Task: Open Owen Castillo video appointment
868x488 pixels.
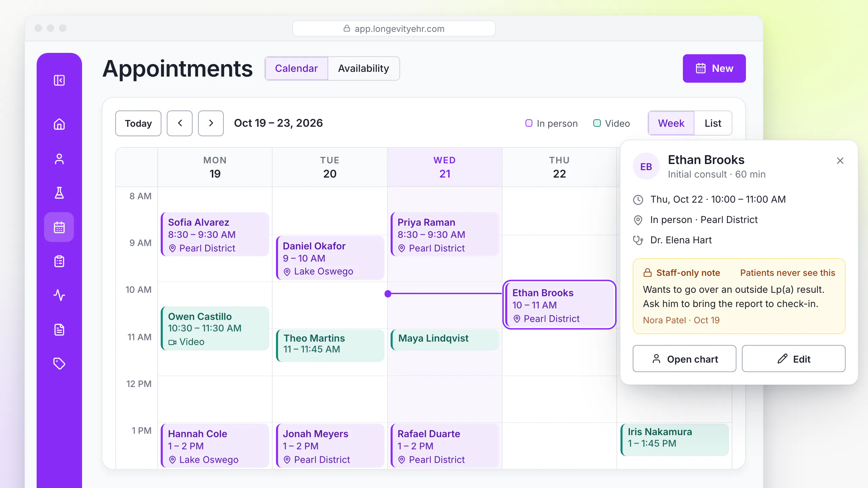Action: click(215, 328)
